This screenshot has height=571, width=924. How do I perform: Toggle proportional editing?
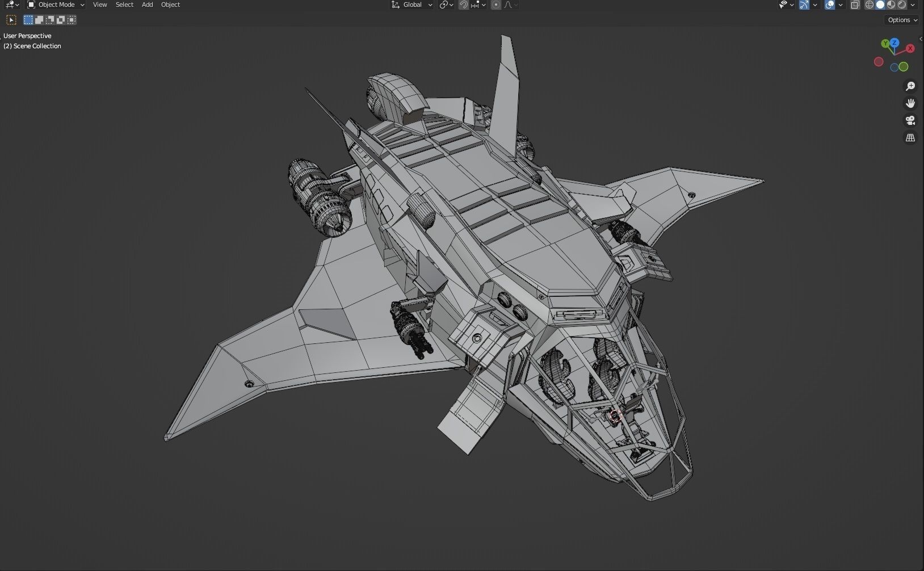[x=496, y=5]
